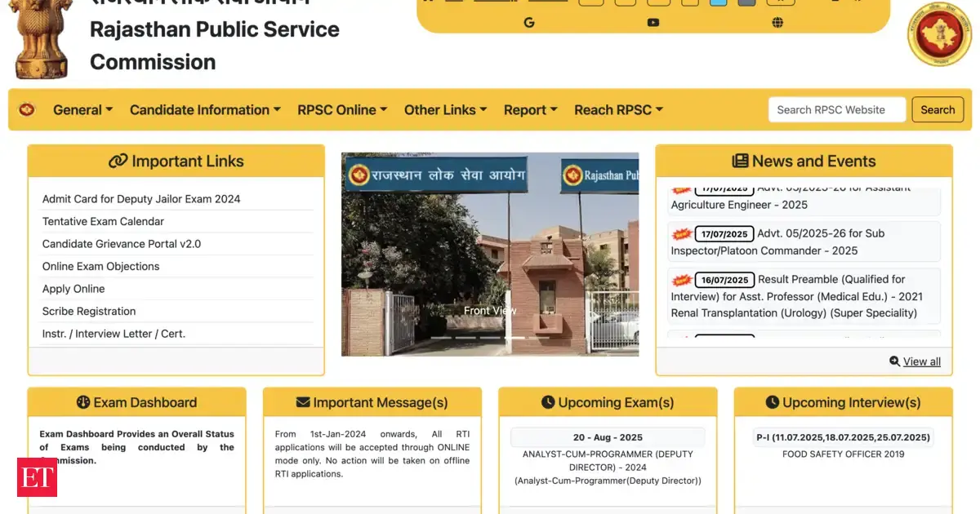Open the Candidate Information dropdown
This screenshot has width=980, height=514.
tap(205, 110)
